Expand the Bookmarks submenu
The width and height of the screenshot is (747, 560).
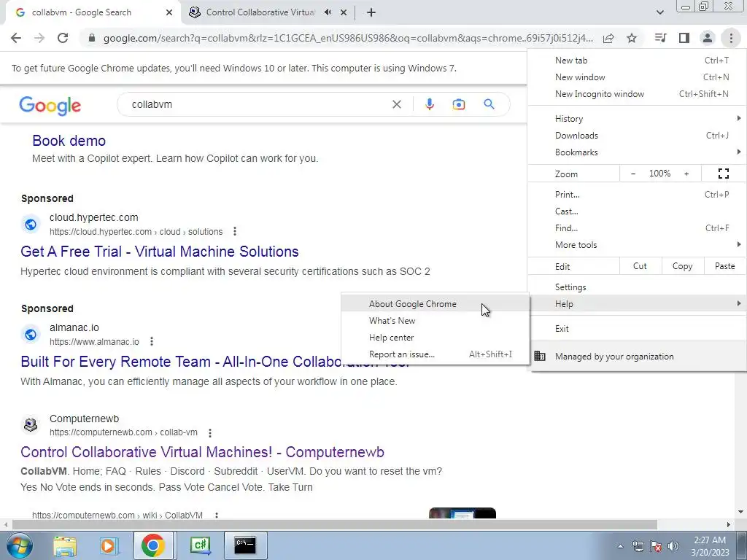[x=637, y=152]
